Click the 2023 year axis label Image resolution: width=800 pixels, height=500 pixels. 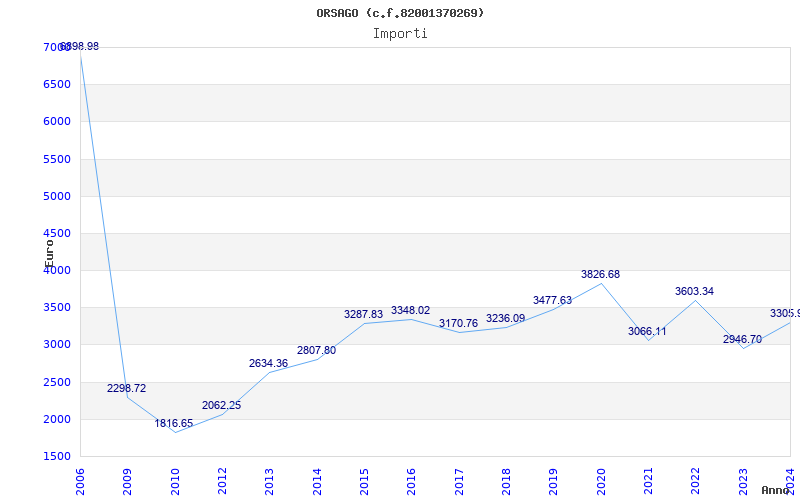click(743, 482)
